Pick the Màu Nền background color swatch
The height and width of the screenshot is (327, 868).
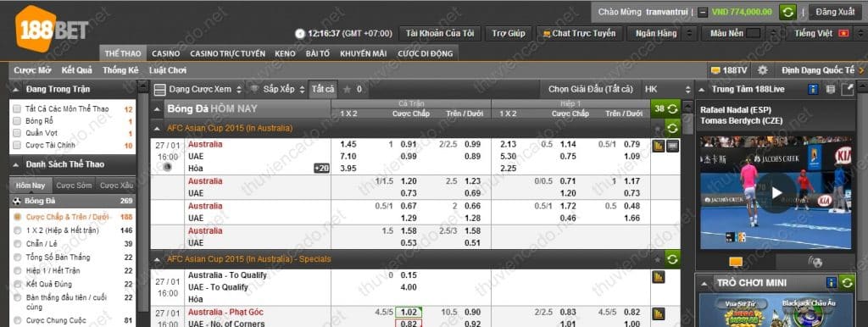[x=753, y=33]
